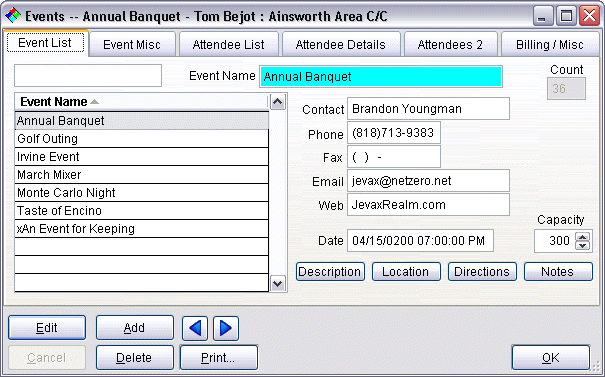
Task: Click the Delete button
Action: click(135, 358)
